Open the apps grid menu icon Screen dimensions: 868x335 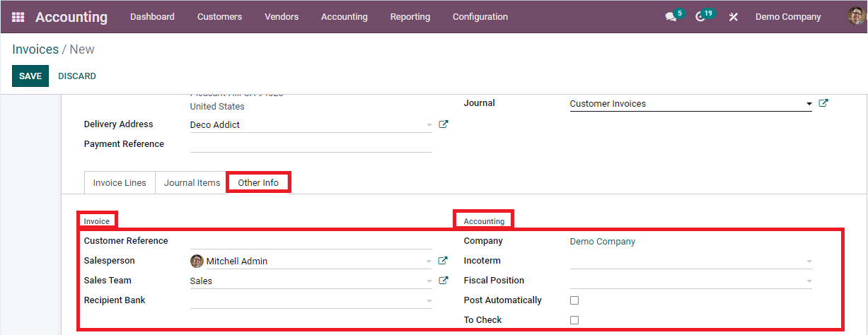coord(18,17)
